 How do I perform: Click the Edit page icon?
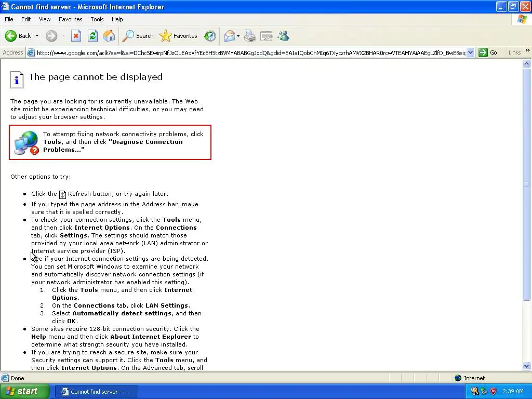[267, 36]
